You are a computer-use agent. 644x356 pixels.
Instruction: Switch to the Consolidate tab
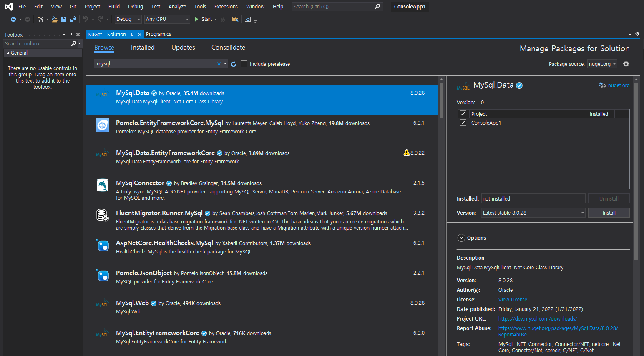[x=228, y=48]
